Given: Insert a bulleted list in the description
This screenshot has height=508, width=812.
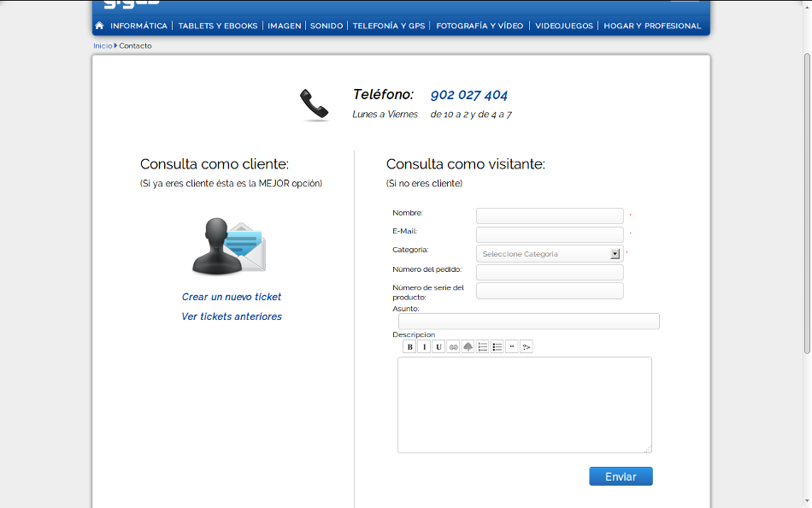Looking at the screenshot, I should click(x=497, y=346).
